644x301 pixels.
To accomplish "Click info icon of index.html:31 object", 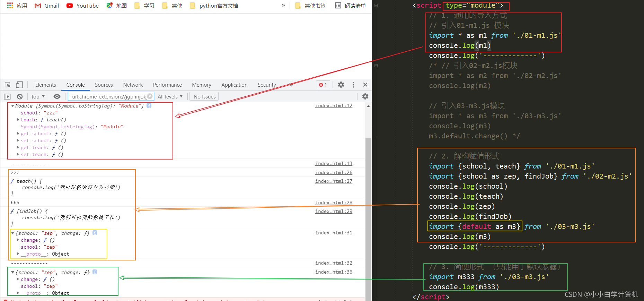I will 95,233.
